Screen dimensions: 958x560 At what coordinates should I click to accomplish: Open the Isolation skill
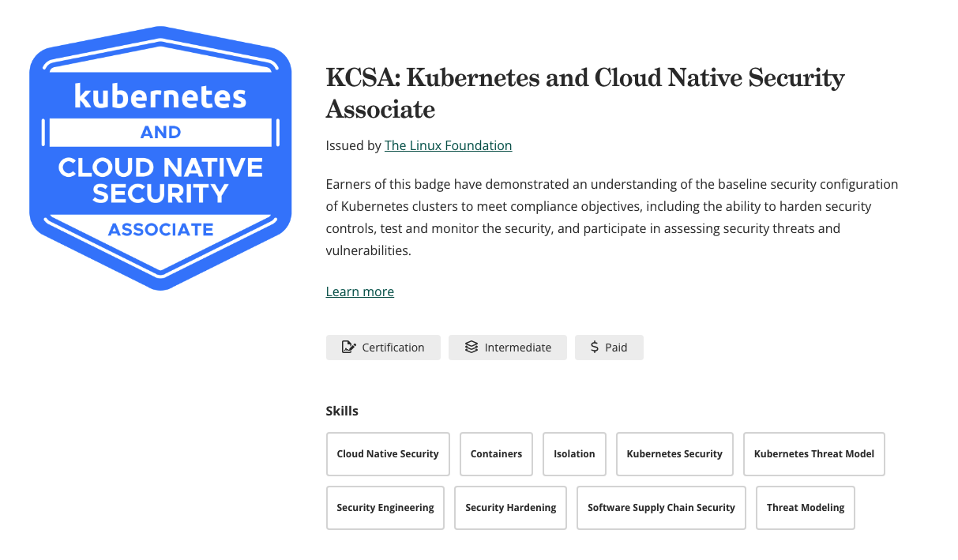(574, 454)
